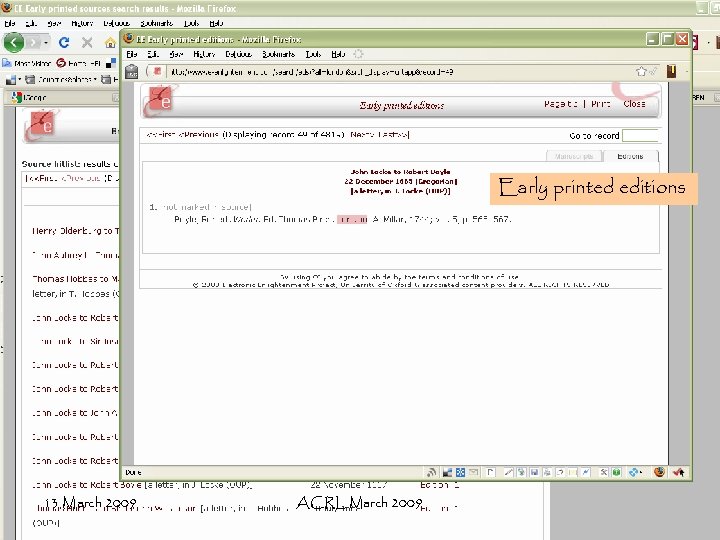Image resolution: width=720 pixels, height=540 pixels.
Task: Click the Close link in page header
Action: 634,104
